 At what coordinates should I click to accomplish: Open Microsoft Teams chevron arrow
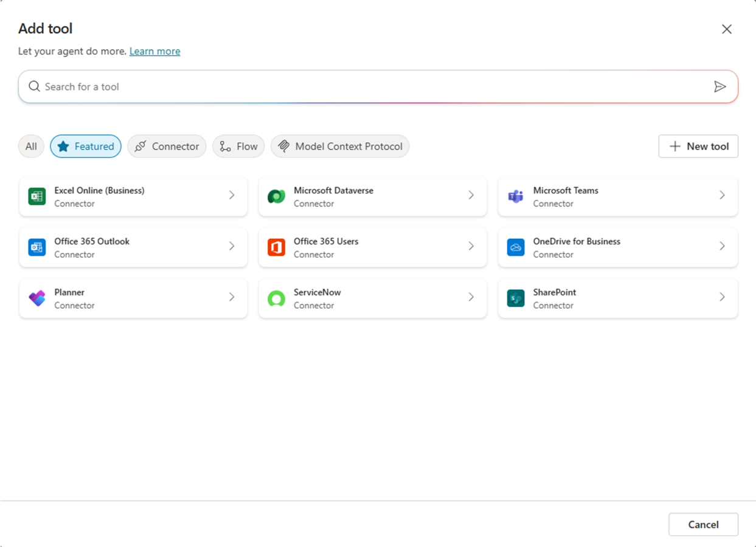(x=723, y=195)
